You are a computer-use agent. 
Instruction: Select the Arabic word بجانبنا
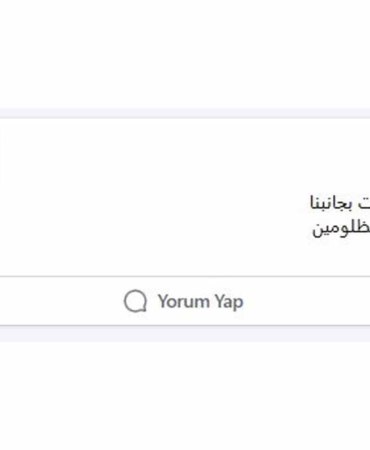331,203
